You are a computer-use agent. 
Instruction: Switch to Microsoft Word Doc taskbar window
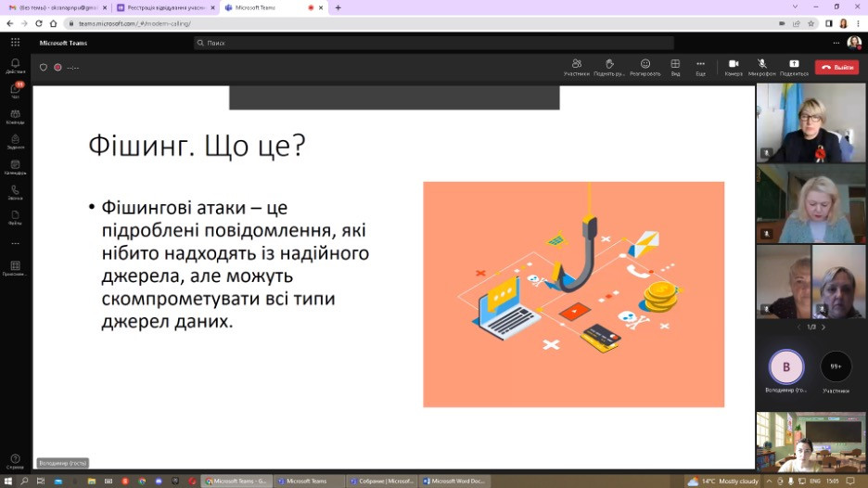click(x=453, y=481)
